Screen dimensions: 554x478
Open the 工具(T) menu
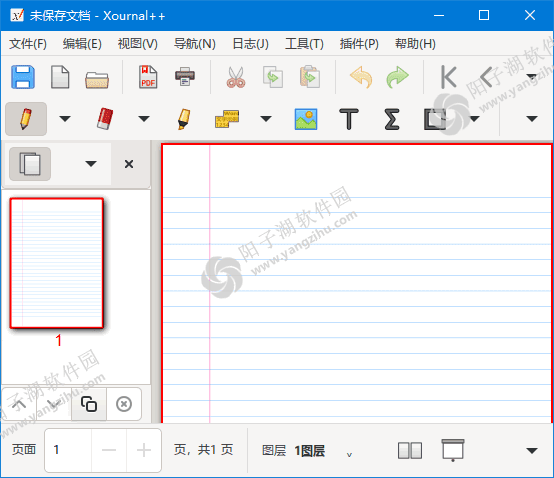point(304,44)
